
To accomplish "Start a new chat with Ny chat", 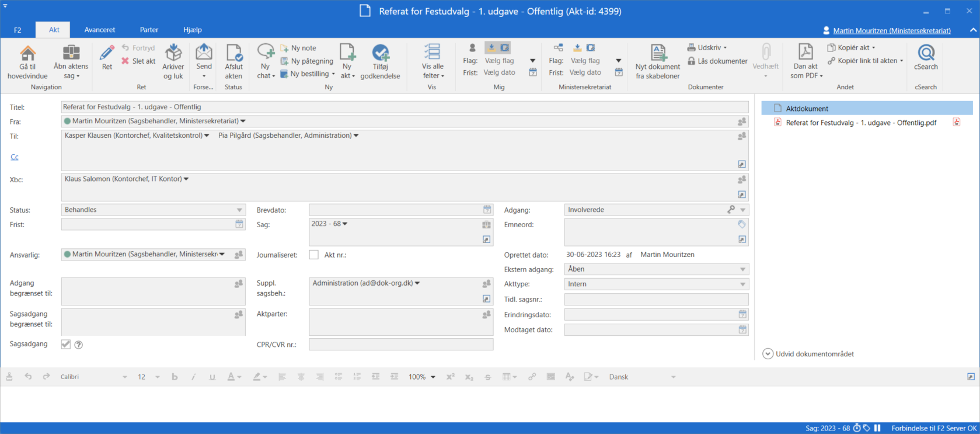I will coord(266,62).
